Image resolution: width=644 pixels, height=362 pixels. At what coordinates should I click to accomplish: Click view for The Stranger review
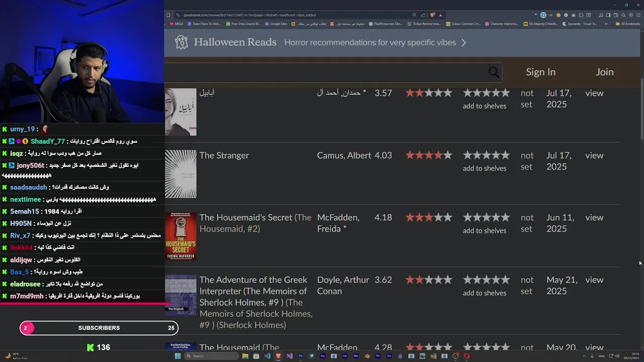(594, 155)
